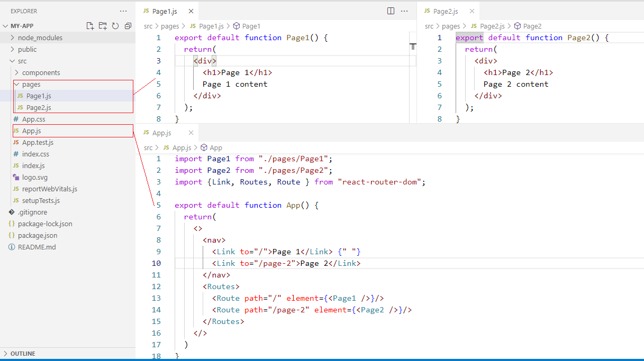Expand the OUTLINE section
Image resolution: width=644 pixels, height=361 pixels.
point(22,354)
